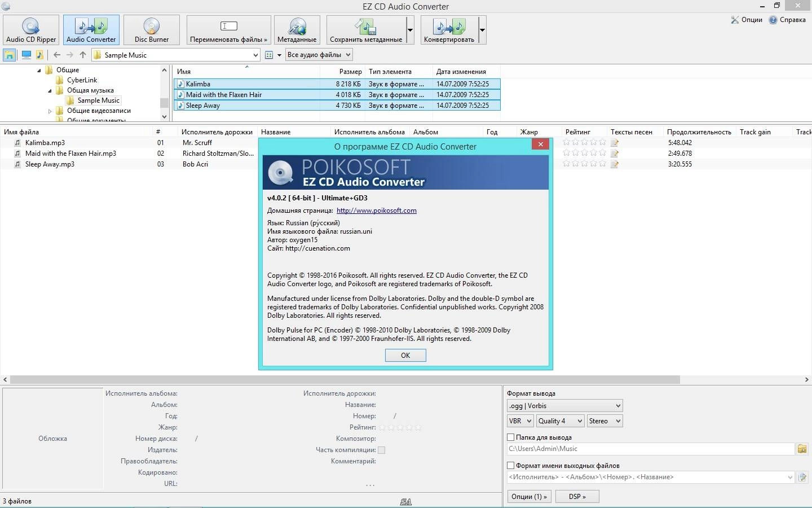812x508 pixels.
Task: Click Сохранить метаданные button
Action: (366, 30)
